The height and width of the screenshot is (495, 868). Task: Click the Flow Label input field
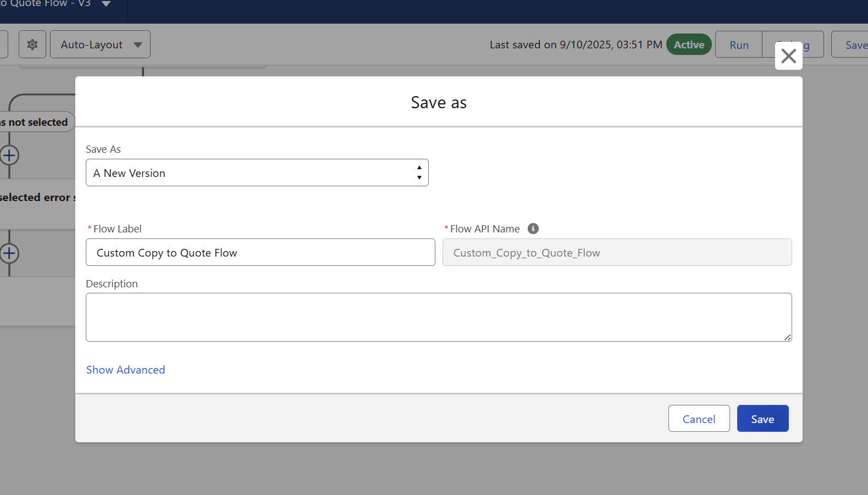tap(261, 252)
